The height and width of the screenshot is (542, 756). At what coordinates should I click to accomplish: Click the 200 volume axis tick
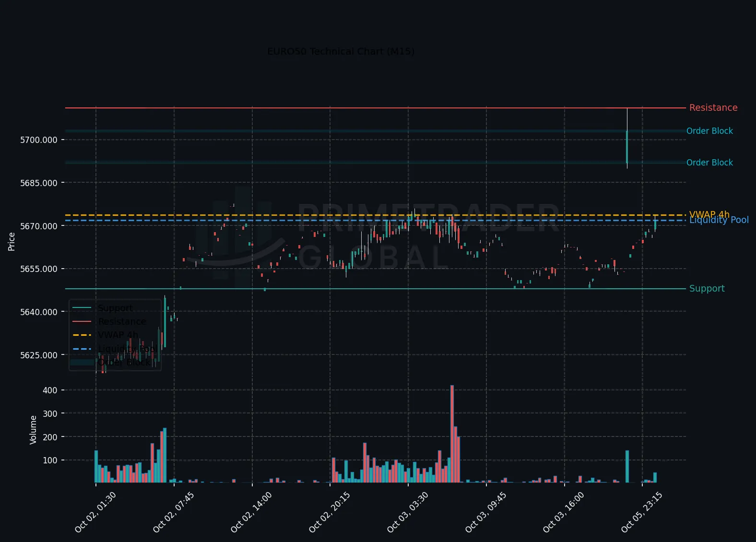(x=50, y=437)
